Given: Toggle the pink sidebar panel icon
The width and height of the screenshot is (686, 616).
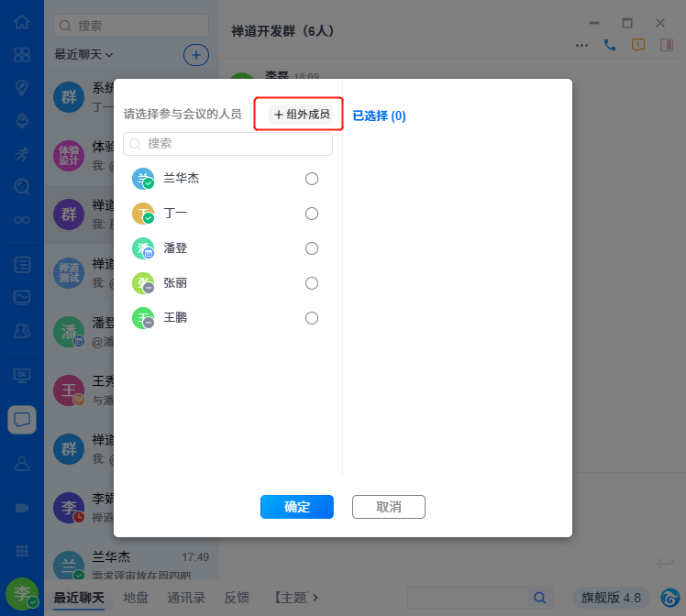Looking at the screenshot, I should [x=667, y=45].
